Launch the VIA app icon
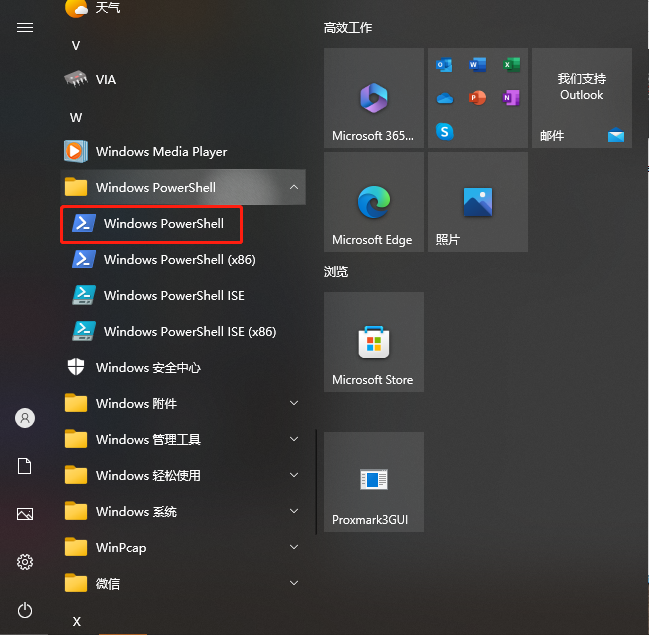Viewport: 649px width, 635px height. (x=76, y=79)
